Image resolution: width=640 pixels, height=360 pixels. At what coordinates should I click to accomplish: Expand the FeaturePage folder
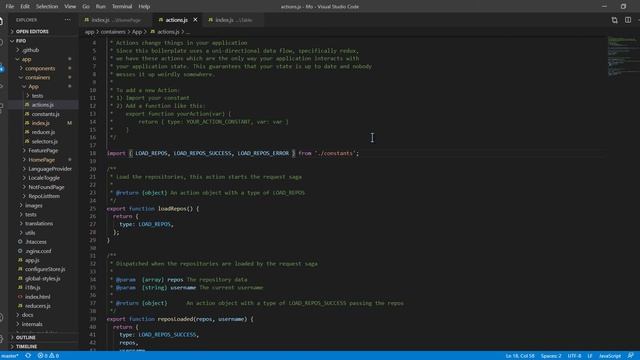coord(43,151)
